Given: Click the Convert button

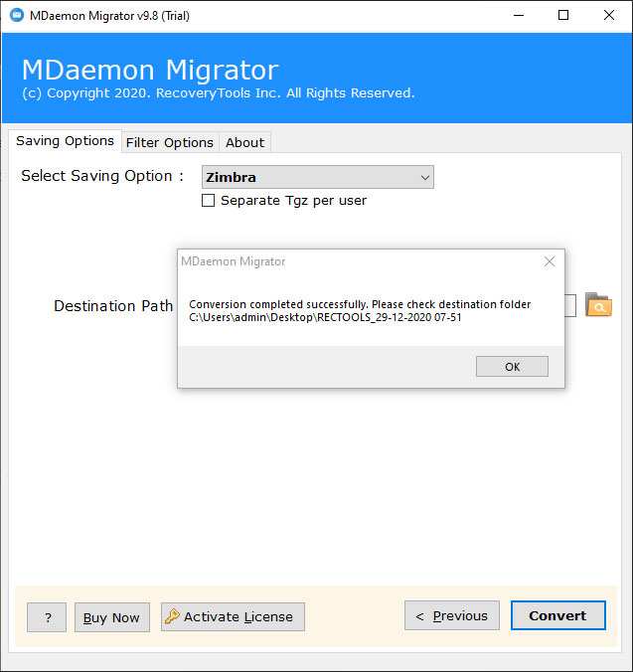Looking at the screenshot, I should [557, 615].
